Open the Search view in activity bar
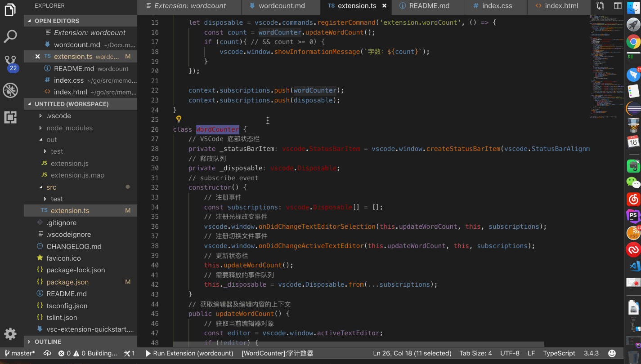The height and width of the screenshot is (364, 641). point(10,36)
